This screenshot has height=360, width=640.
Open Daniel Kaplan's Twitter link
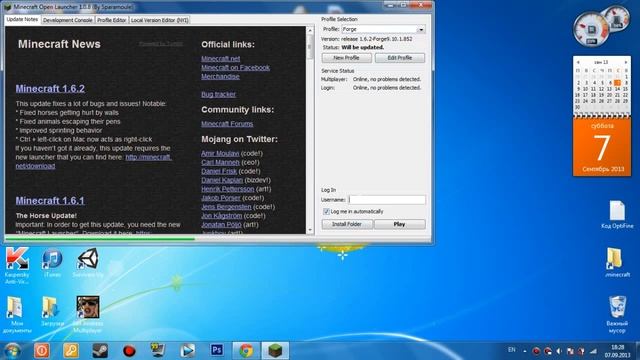[x=222, y=180]
